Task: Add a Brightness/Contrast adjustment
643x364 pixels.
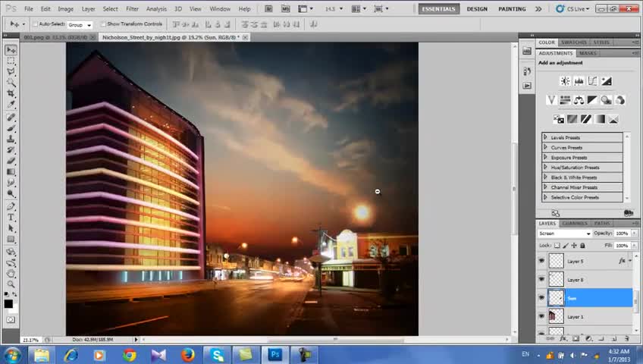Action: pyautogui.click(x=565, y=81)
